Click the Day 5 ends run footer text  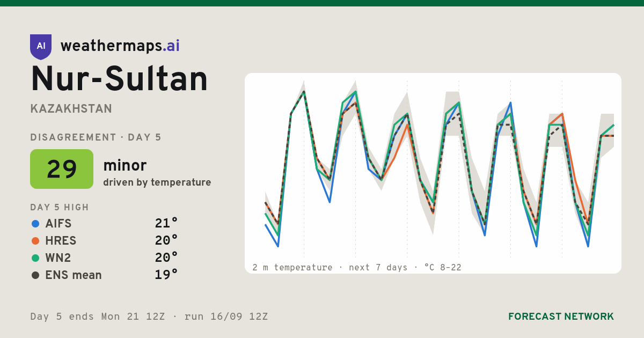pos(149,317)
